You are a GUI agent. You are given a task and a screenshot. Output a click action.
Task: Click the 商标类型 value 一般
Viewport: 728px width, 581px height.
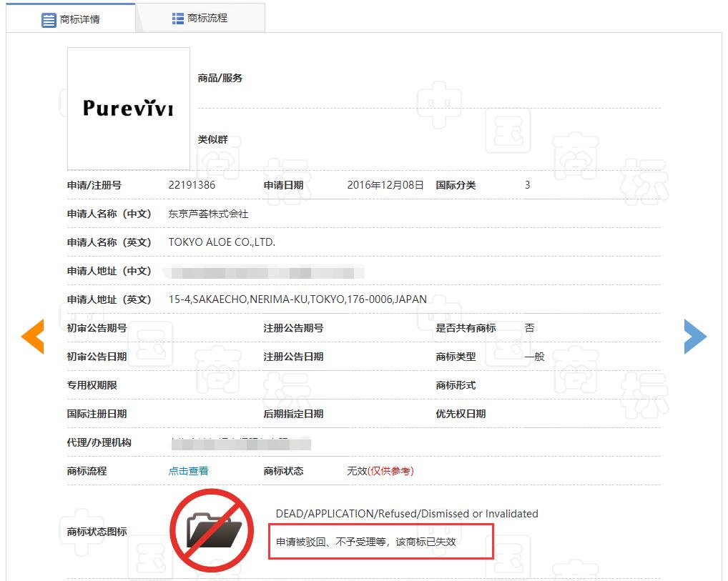tap(534, 357)
